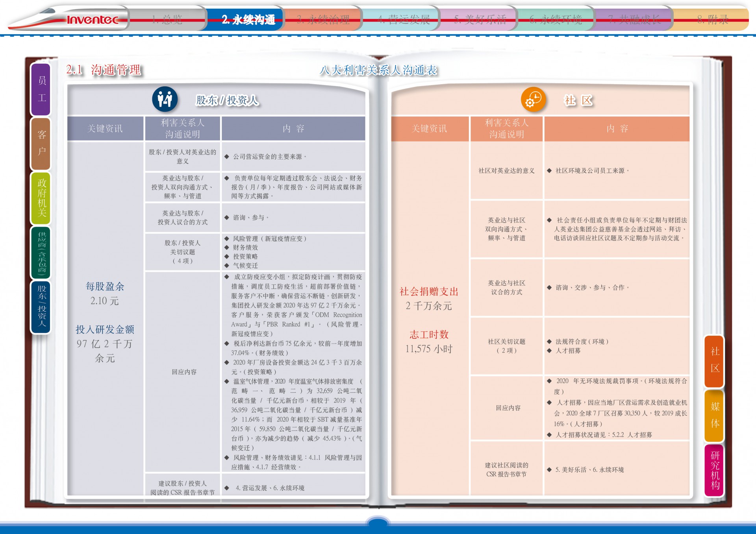Click 股东/投资人关切议题（4 项）cell
This screenshot has height=534, width=756.
pos(182,252)
